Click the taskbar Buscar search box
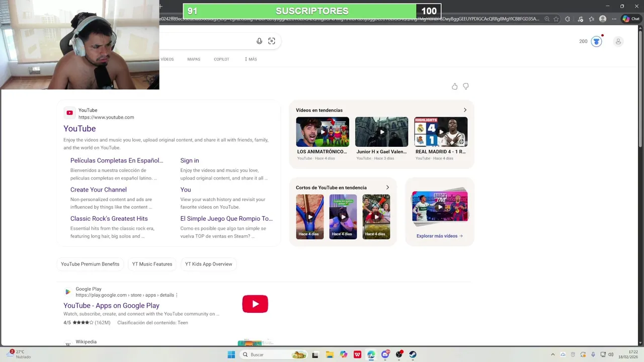 click(273, 354)
